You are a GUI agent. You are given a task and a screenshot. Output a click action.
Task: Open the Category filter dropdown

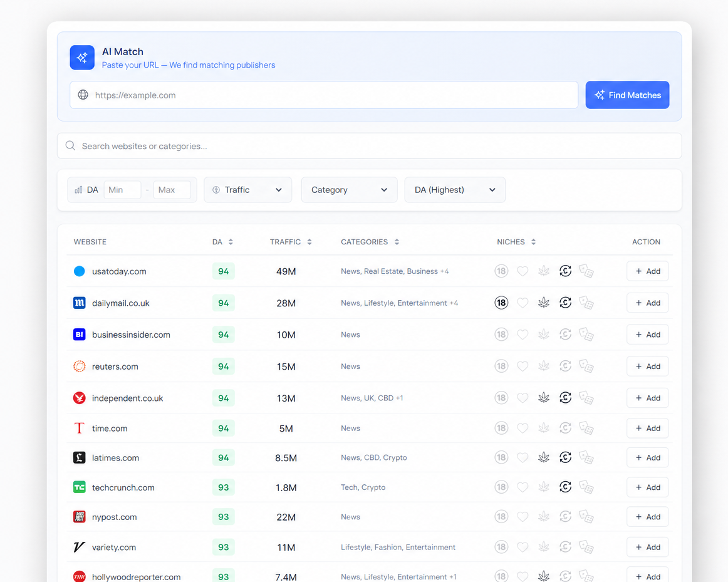tap(349, 190)
